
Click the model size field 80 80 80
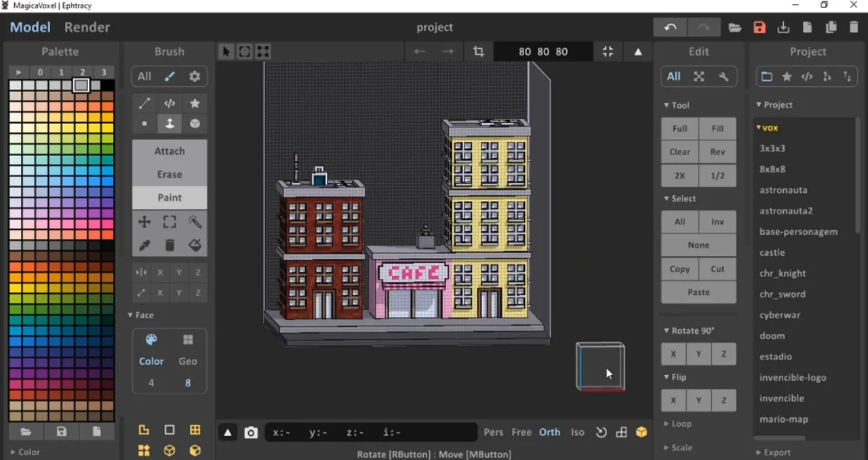[x=543, y=52]
